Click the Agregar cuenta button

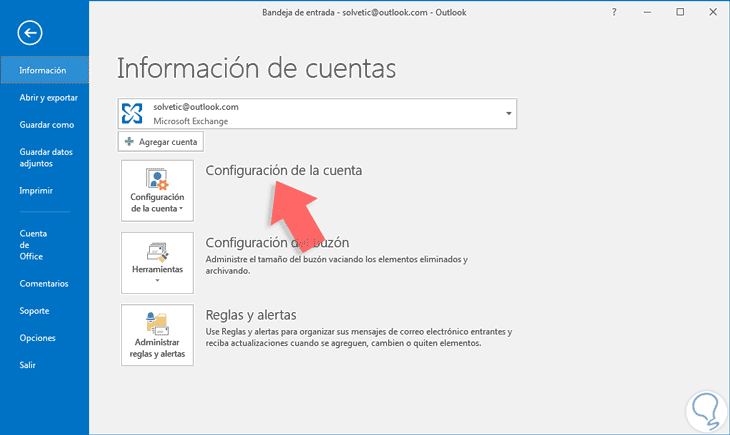click(161, 142)
